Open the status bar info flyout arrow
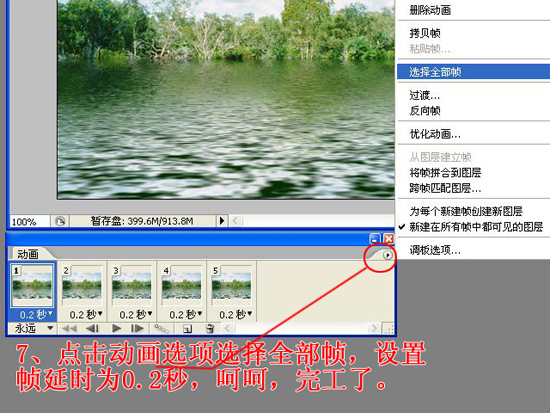 point(222,221)
